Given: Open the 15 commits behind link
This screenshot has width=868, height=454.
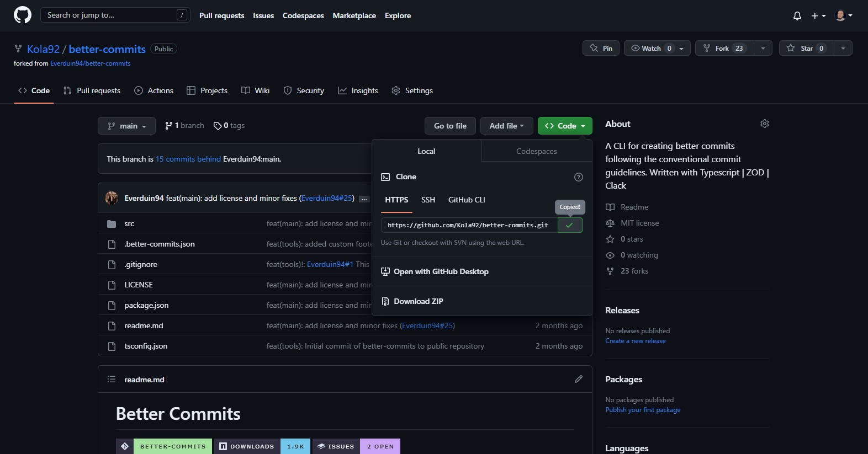Looking at the screenshot, I should (188, 159).
